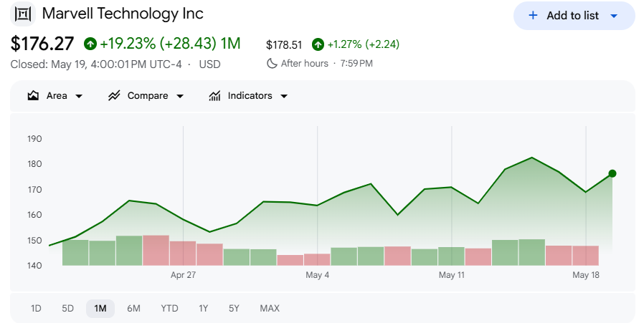
Task: Click the +19.23% (+28.43) 1M change text
Action: [x=170, y=44]
